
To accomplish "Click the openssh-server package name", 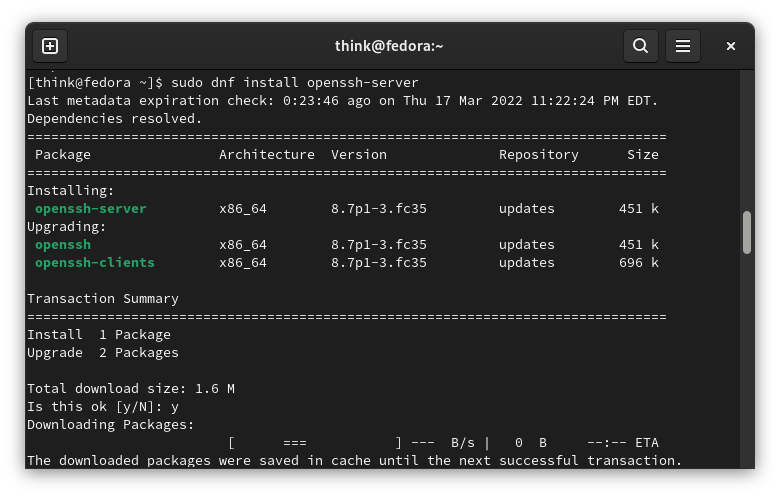I will pyautogui.click(x=91, y=208).
